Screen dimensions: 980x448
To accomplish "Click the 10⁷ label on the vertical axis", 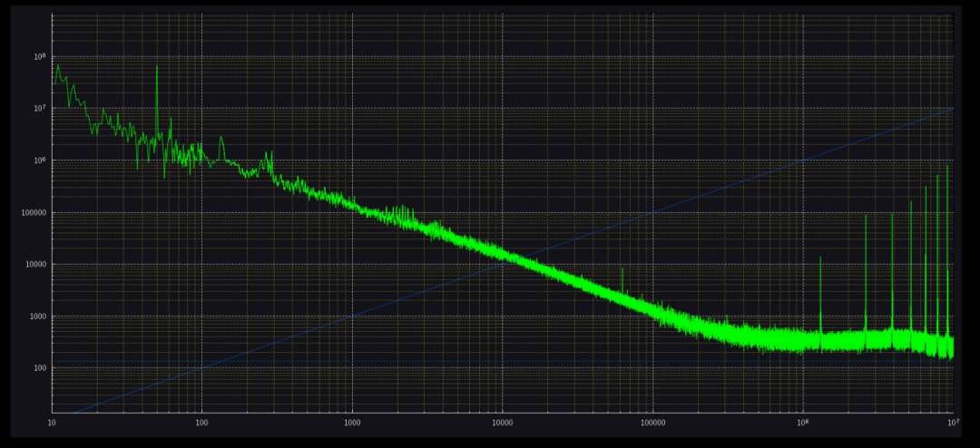I will (40, 109).
